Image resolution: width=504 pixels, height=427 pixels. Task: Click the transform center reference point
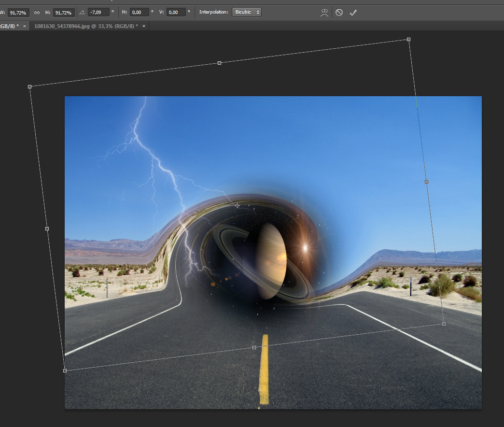point(237,205)
